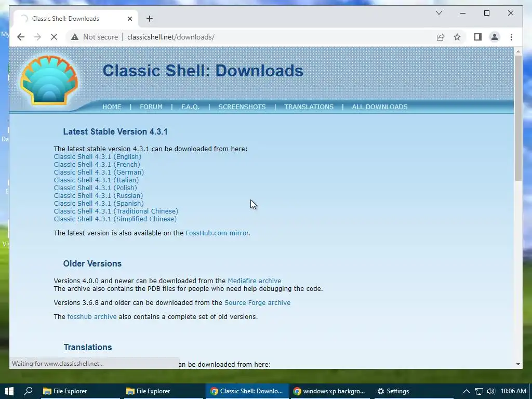Image resolution: width=532 pixels, height=399 pixels.
Task: Open a new tab with plus button
Action: tap(150, 19)
